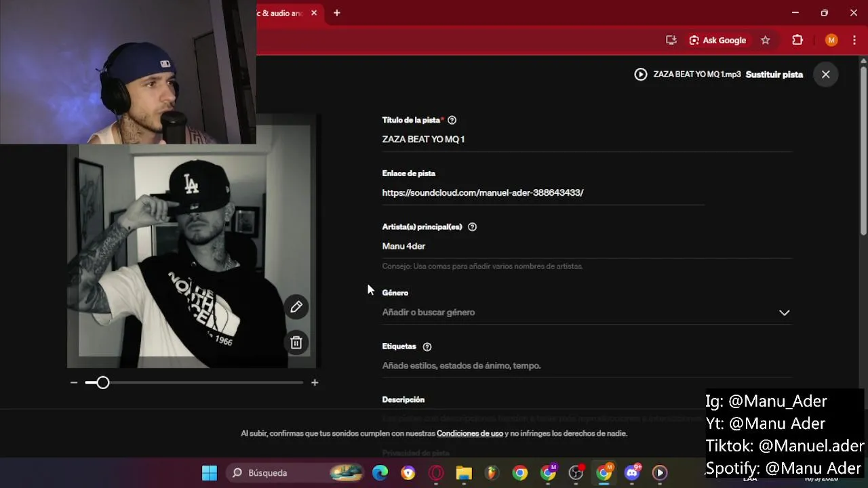The image size is (868, 488).
Task: Open Microsoft Edge from the taskbar
Action: click(x=380, y=472)
